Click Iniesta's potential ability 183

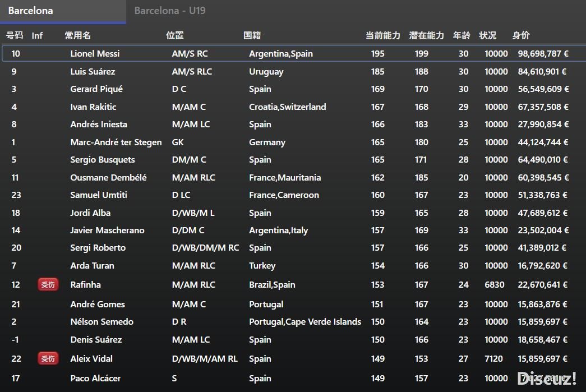[422, 124]
